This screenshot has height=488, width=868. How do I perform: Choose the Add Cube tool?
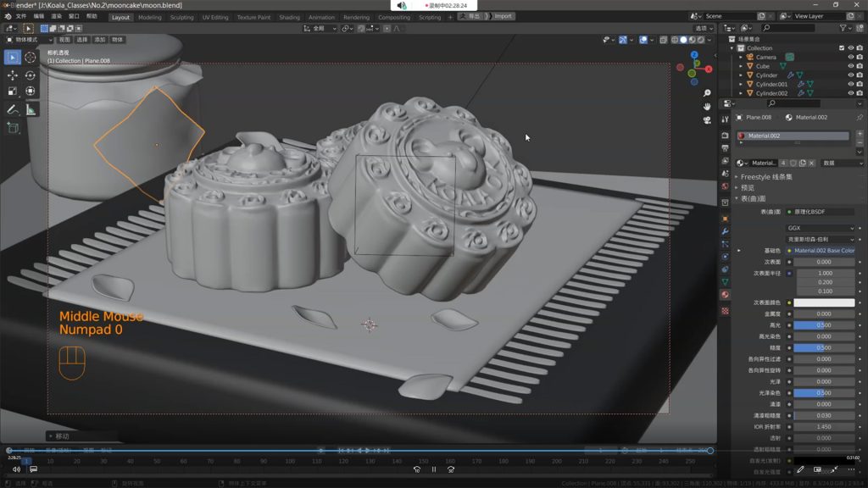[x=13, y=128]
